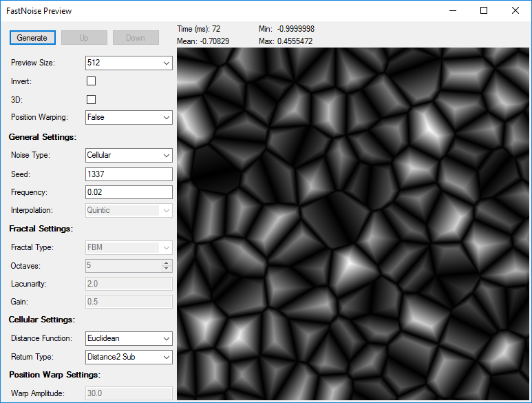Screen dimensions: 532x403
Task: Increase Octaves with the up stepper arrow
Action: [167, 262]
